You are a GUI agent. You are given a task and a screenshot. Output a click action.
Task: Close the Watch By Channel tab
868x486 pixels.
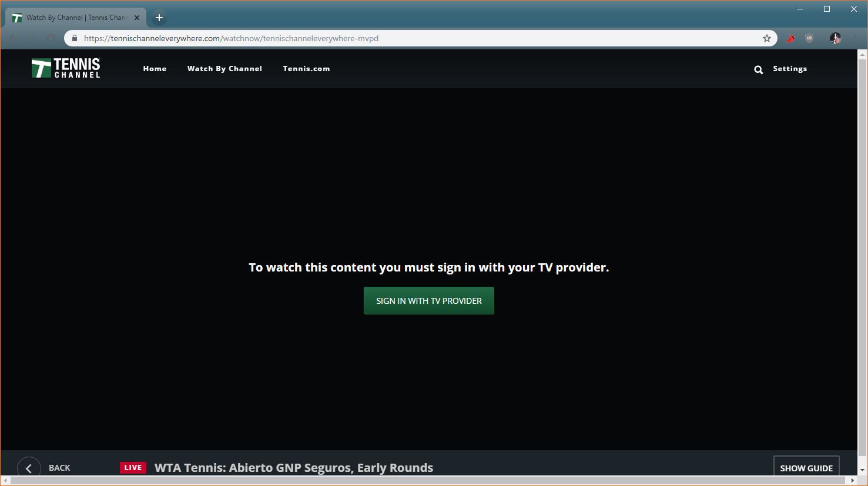click(x=137, y=18)
